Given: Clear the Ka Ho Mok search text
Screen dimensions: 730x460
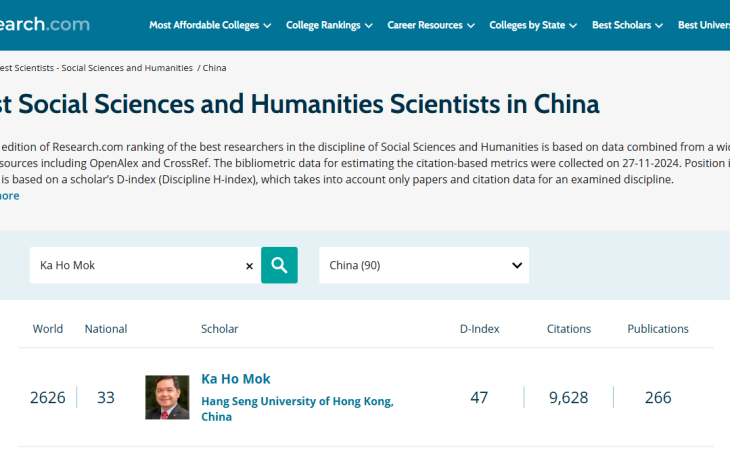Looking at the screenshot, I should click(x=249, y=266).
